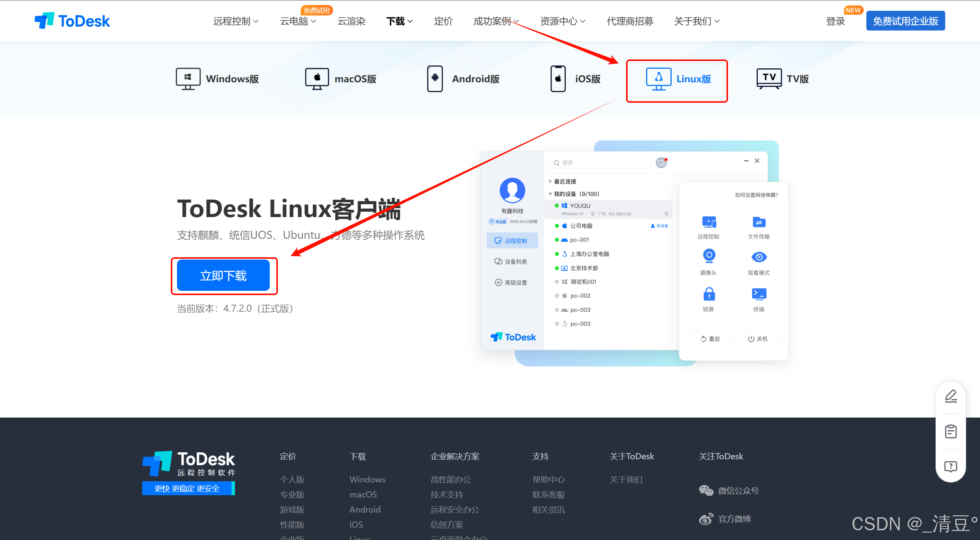The width and height of the screenshot is (980, 540).
Task: Click the 免费试用企业版 button
Action: tap(905, 21)
